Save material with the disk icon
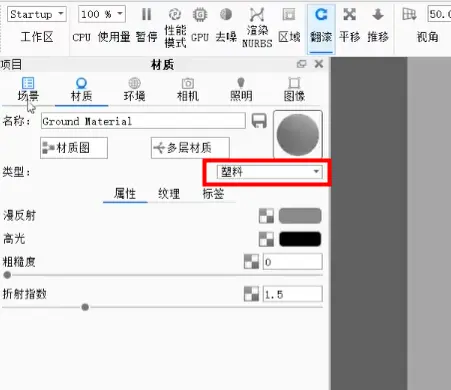The width and height of the screenshot is (451, 390). tap(259, 121)
